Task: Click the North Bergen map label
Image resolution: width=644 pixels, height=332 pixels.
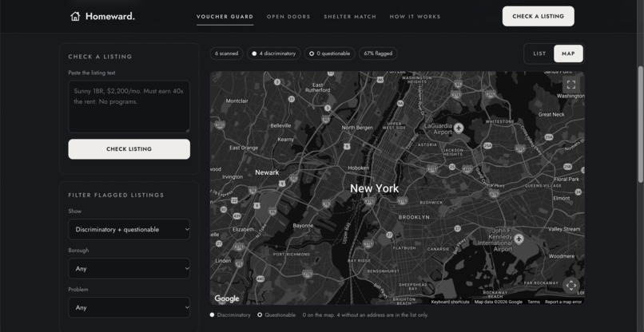Action: click(357, 128)
